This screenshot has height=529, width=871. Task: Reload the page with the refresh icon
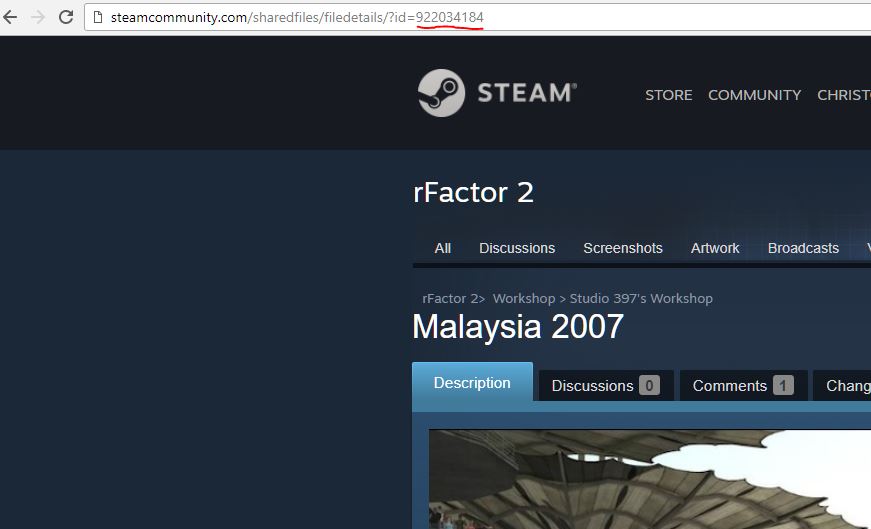(66, 17)
